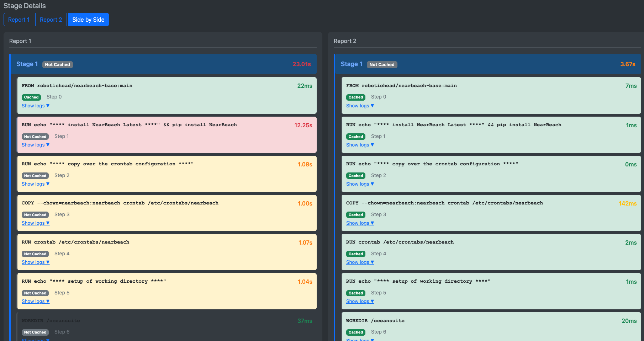Switch to the Report 2 tab
The width and height of the screenshot is (644, 341).
[x=51, y=20]
